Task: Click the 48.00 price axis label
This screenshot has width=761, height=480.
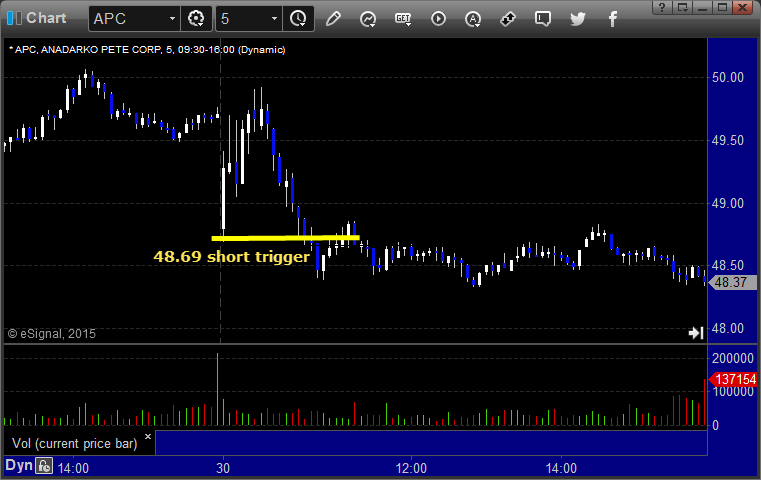Action: point(728,329)
